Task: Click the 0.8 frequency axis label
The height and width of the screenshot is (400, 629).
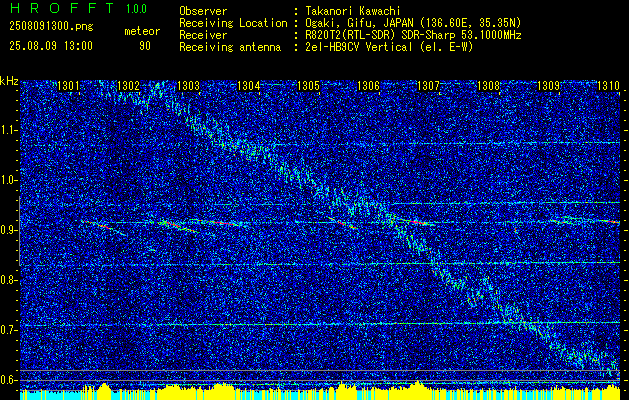Action: coord(9,280)
